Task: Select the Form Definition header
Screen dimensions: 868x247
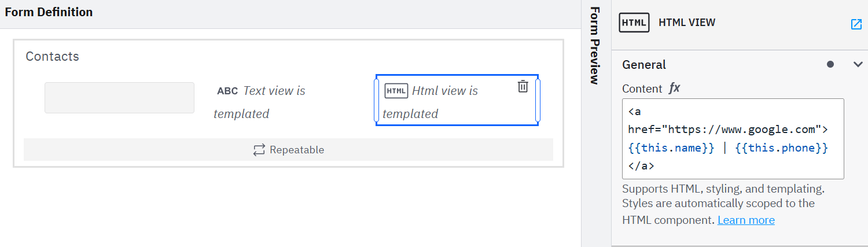Action: [49, 12]
